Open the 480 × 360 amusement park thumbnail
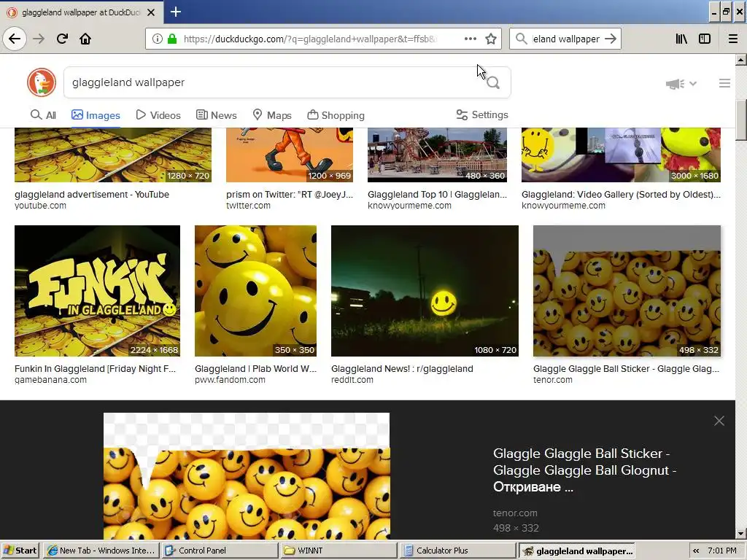The height and width of the screenshot is (560, 747). 438,155
